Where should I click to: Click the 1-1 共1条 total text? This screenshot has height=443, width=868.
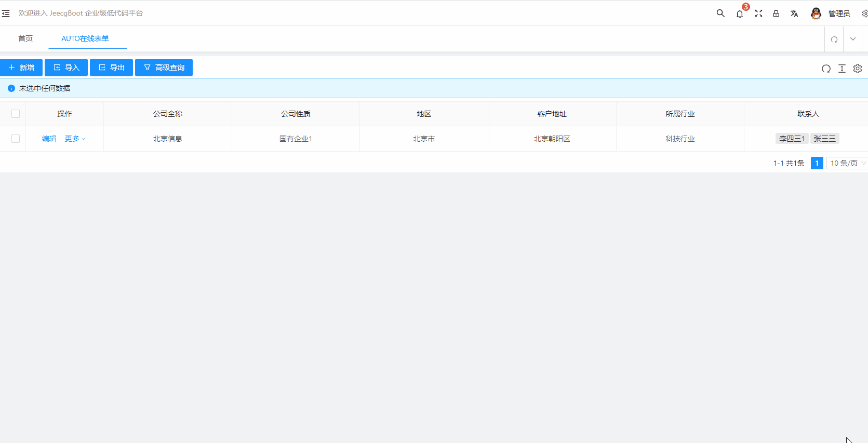789,163
